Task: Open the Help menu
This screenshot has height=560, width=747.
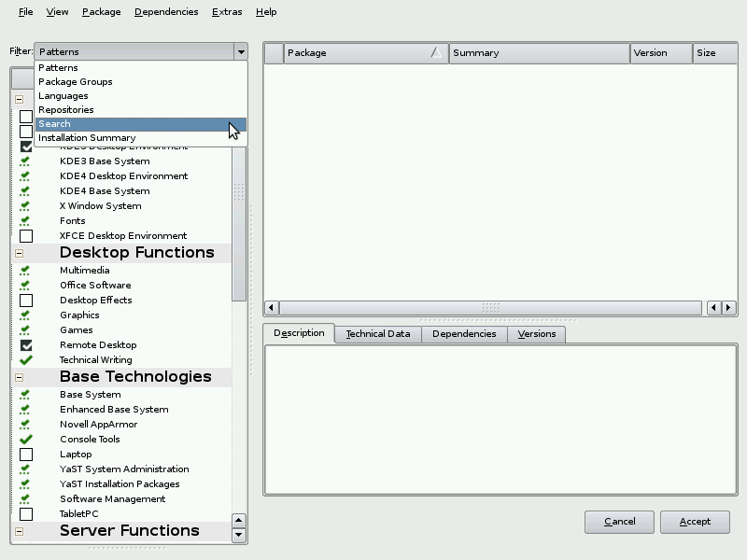Action: [266, 12]
